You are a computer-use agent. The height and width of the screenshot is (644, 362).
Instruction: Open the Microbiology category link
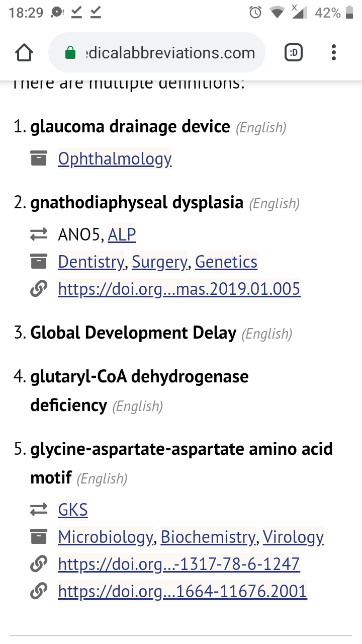coord(105,537)
